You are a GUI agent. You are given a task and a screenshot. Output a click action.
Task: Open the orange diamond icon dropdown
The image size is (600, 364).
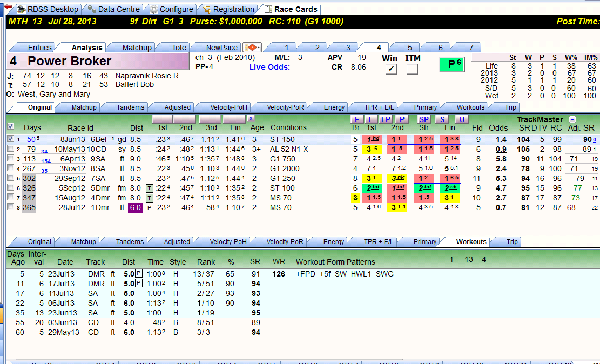coord(252,47)
